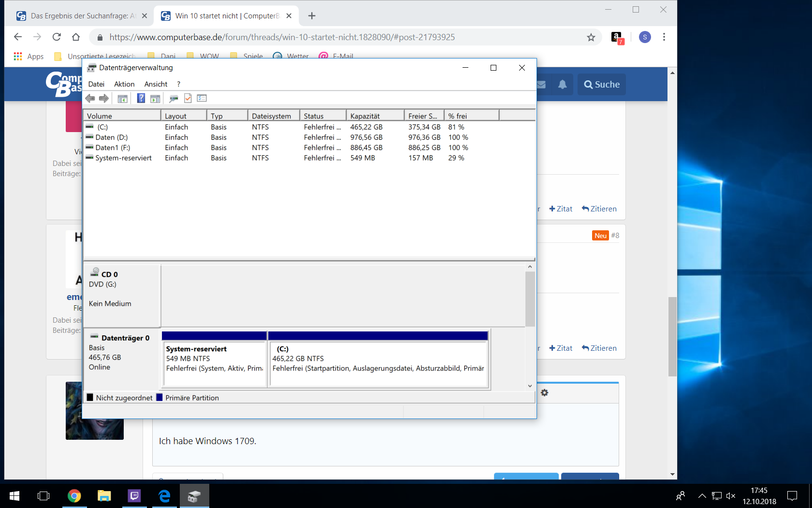The image size is (812, 508).
Task: Expand hidden icons in the system tray
Action: tap(701, 496)
